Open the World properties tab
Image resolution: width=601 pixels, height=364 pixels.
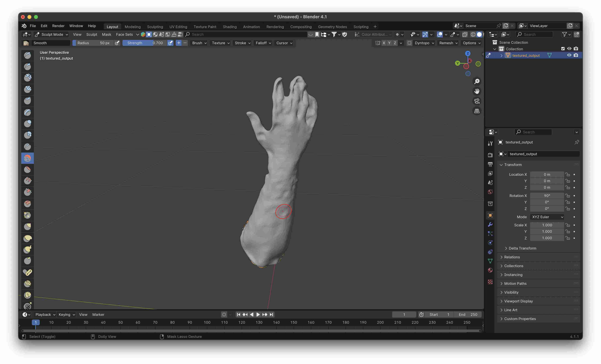[x=490, y=192]
